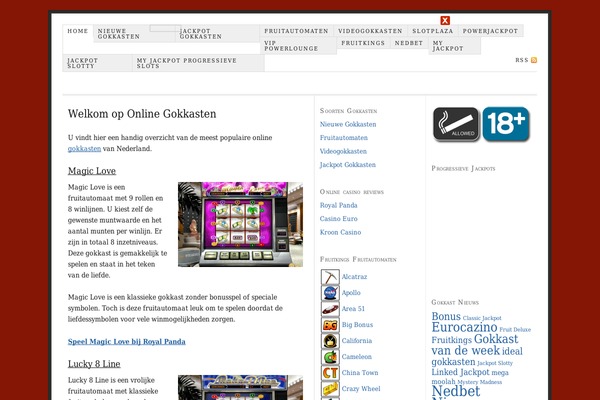Open the California text link
Viewport: 600px width, 400px height.
(x=357, y=340)
